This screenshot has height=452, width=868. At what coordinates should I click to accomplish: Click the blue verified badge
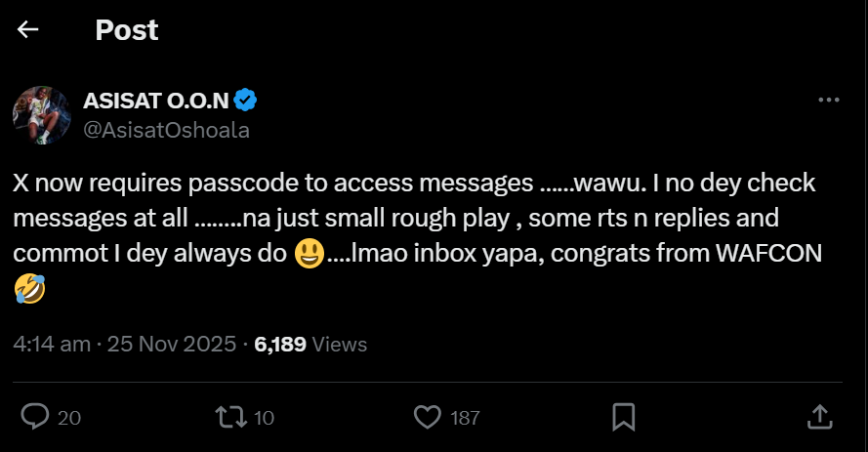(246, 101)
